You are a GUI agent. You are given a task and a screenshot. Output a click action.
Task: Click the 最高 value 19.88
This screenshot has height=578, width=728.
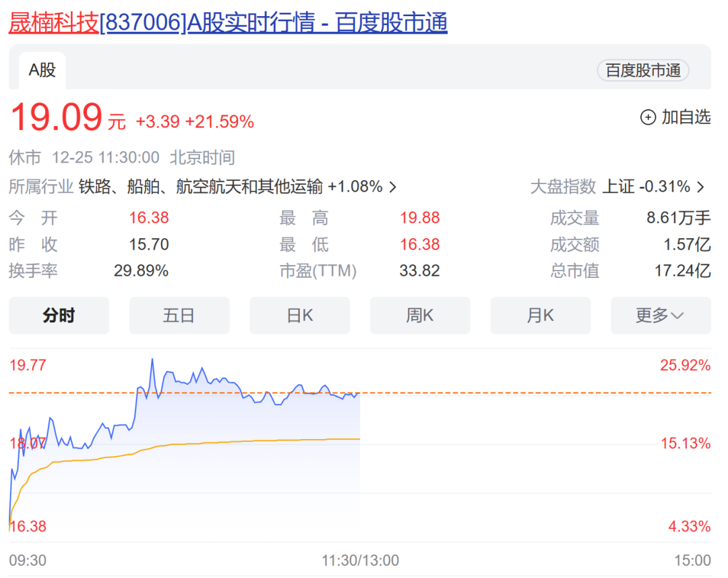[x=420, y=218]
